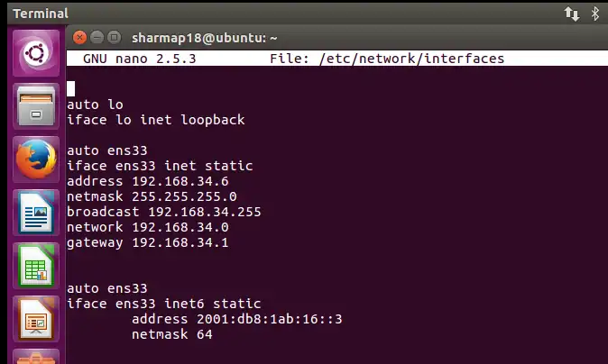
Task: Click the 'iface lo inet loopback' line
Action: tap(155, 120)
